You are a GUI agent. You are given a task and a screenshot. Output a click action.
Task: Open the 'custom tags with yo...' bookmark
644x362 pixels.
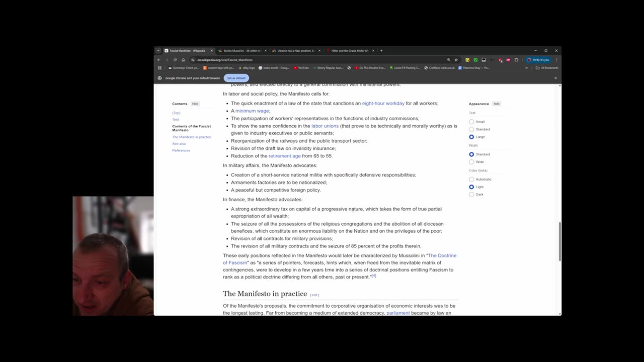click(x=219, y=68)
